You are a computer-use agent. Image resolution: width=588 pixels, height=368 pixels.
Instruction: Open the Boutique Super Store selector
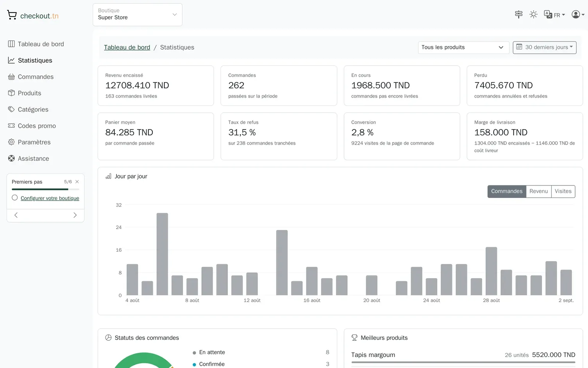(137, 15)
